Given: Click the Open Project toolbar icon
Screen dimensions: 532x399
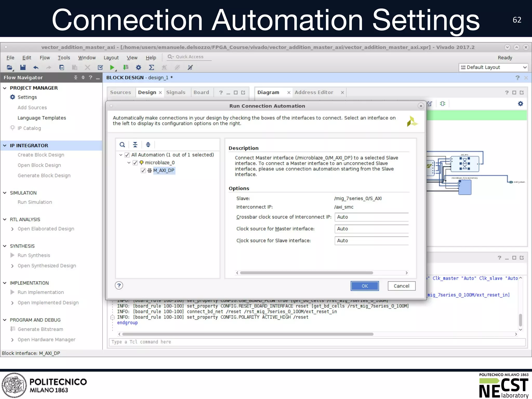Looking at the screenshot, I should point(10,68).
